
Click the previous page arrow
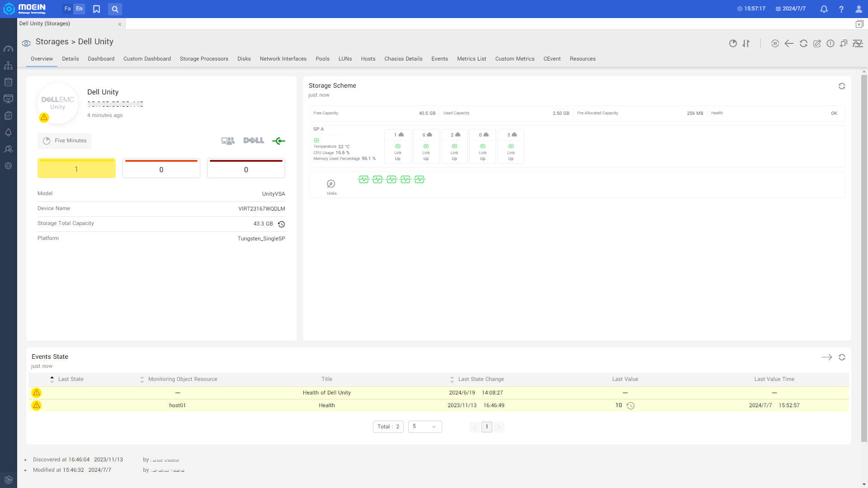pos(475,427)
